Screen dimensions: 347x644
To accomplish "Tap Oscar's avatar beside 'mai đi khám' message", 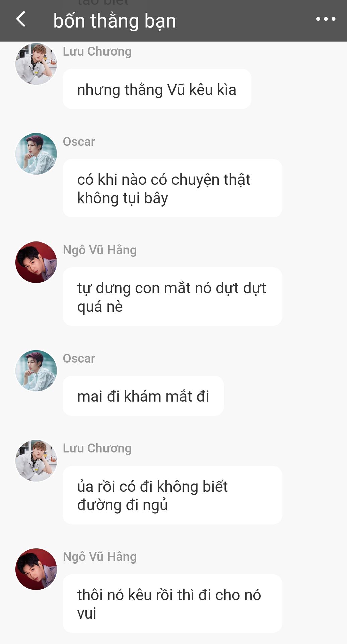I will [x=36, y=371].
